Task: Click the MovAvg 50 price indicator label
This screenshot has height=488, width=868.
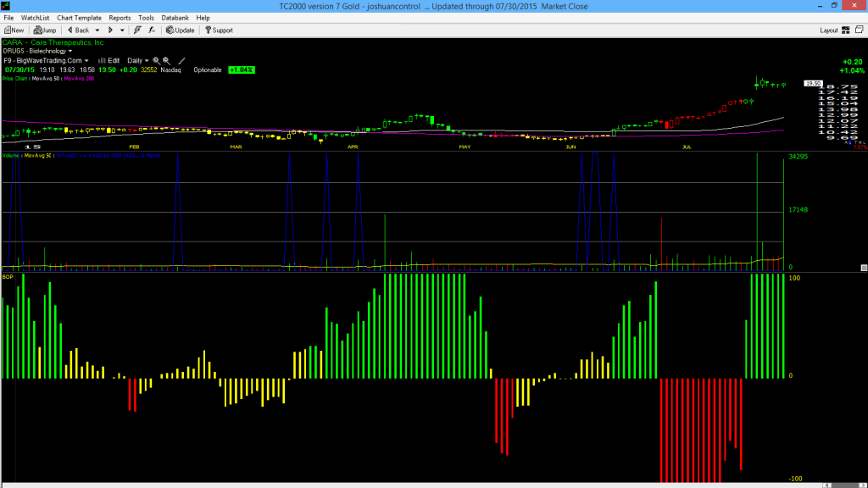Action: (47, 79)
